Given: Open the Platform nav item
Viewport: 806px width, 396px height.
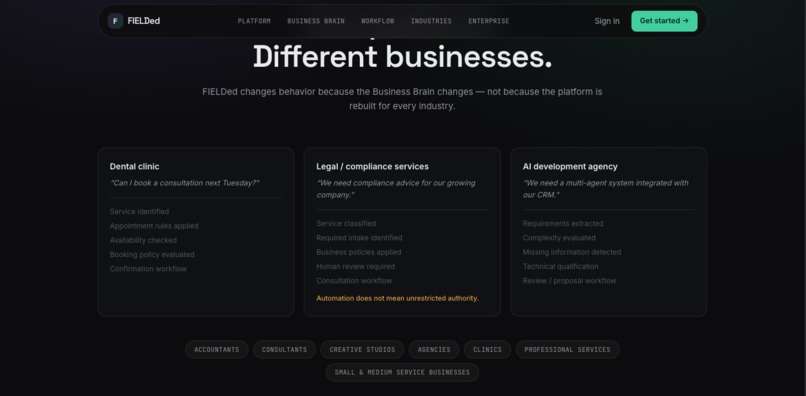Looking at the screenshot, I should (254, 21).
